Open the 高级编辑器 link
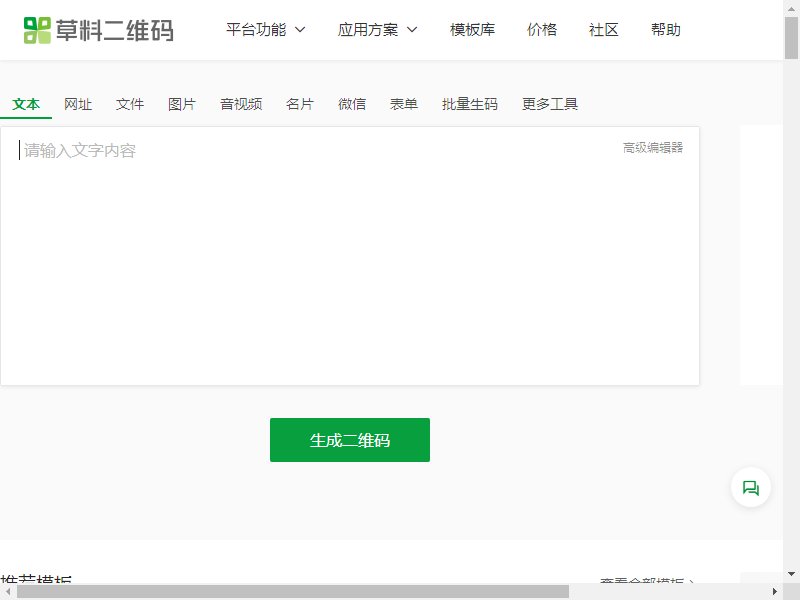 (x=653, y=148)
